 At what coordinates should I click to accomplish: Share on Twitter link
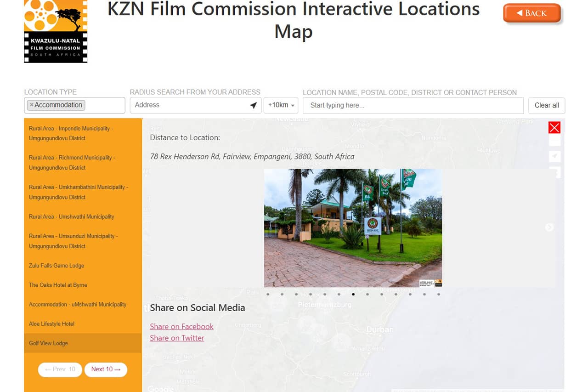coord(177,338)
